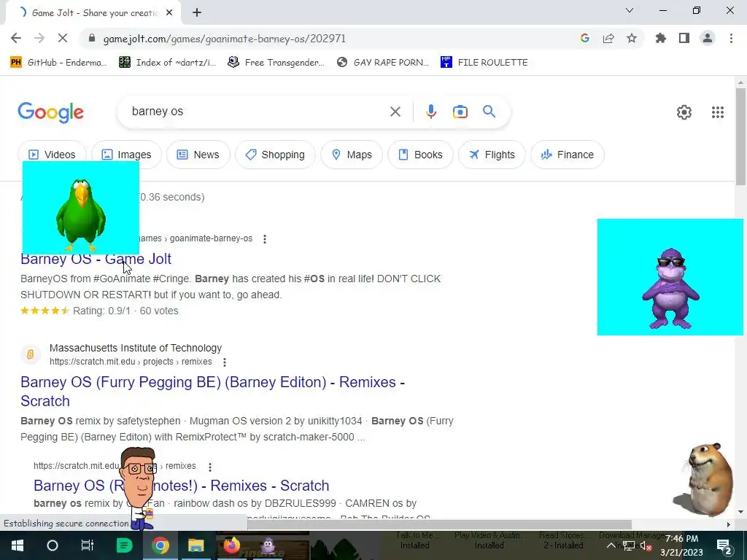Go back to the previous page
The image size is (747, 560).
[16, 39]
